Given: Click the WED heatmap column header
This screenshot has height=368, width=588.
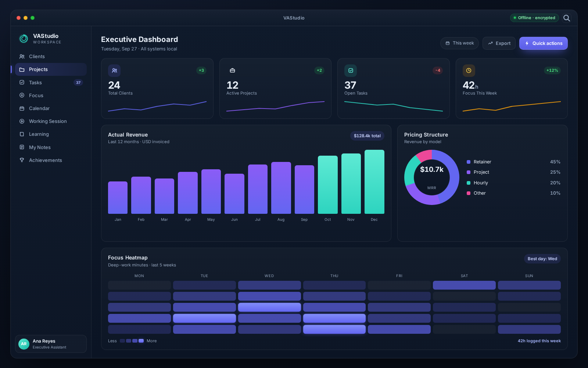Looking at the screenshot, I should [x=269, y=276].
